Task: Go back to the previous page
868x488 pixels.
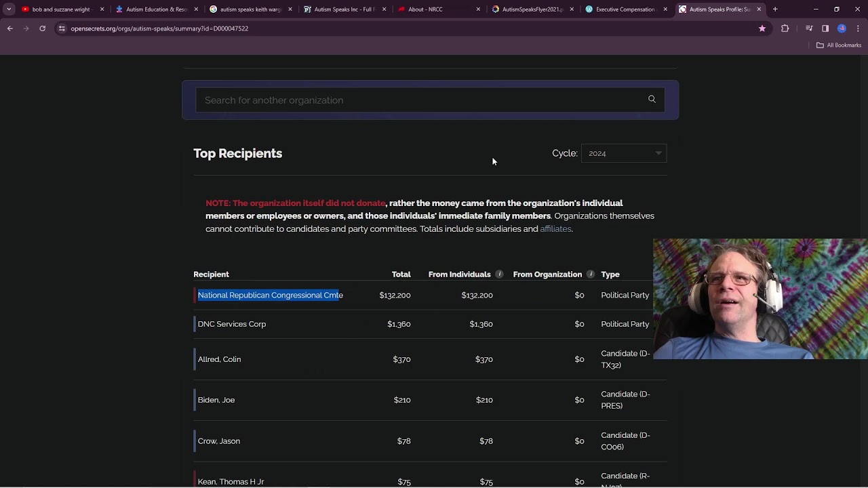Action: pyautogui.click(x=10, y=28)
